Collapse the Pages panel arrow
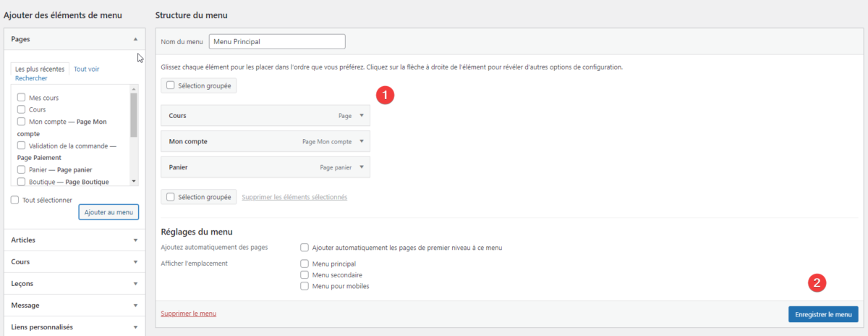Image resolution: width=868 pixels, height=336 pixels. (x=135, y=38)
